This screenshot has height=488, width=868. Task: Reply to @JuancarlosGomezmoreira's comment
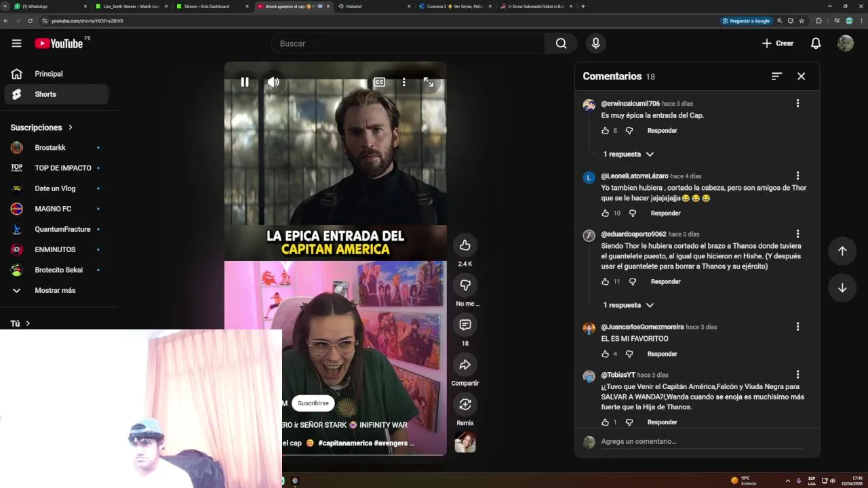tap(662, 354)
